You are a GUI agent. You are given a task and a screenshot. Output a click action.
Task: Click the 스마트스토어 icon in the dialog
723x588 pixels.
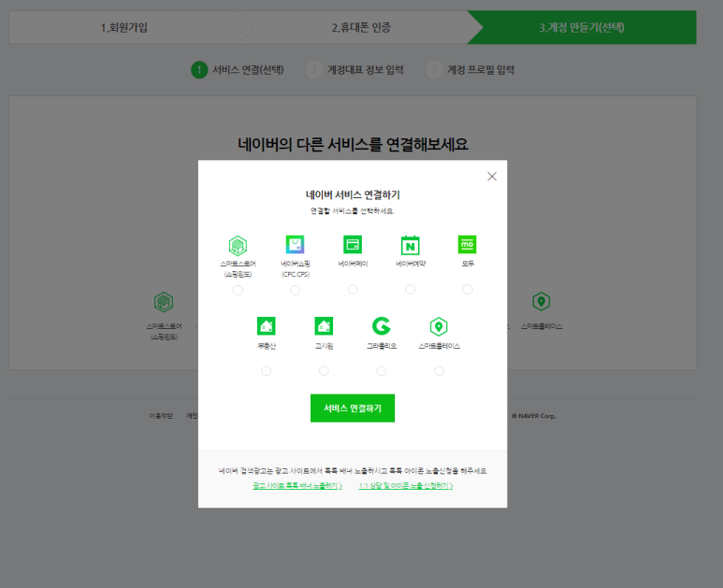[238, 246]
